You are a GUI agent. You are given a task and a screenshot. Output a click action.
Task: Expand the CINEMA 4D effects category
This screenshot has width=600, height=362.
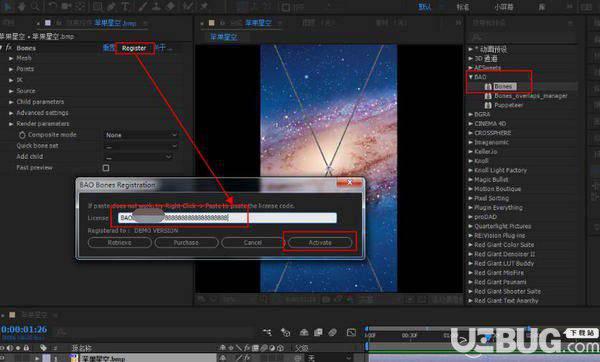471,124
